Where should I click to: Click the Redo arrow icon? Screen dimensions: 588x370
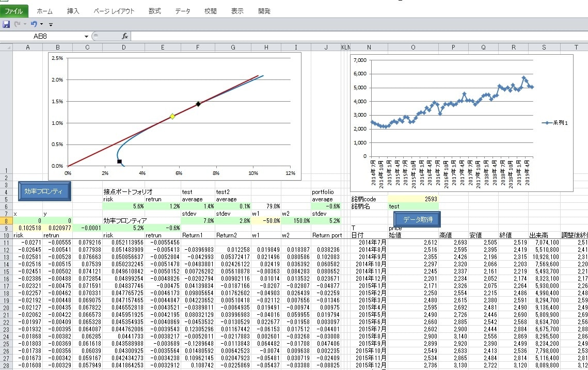pyautogui.click(x=17, y=24)
